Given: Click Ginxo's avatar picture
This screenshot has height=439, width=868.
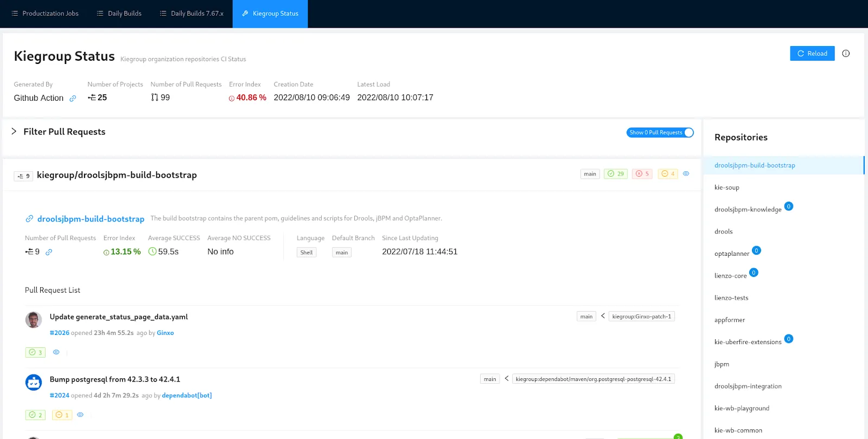Looking at the screenshot, I should click(34, 320).
